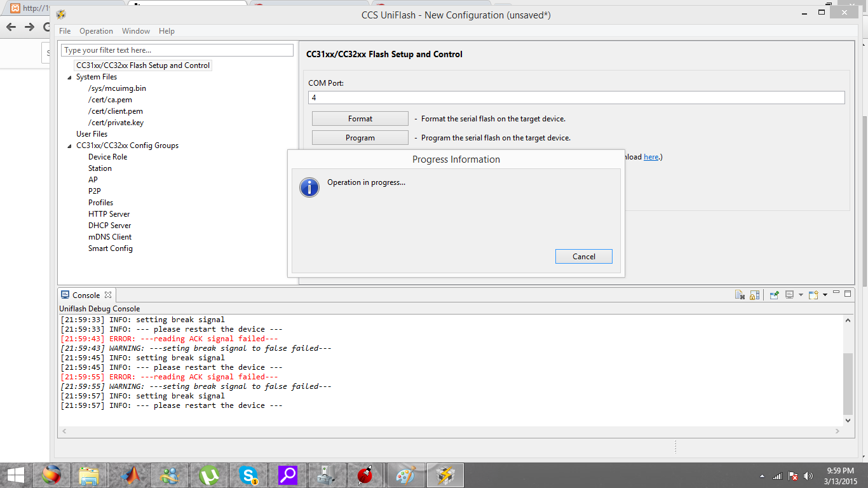
Task: Open the Windows Start button
Action: pyautogui.click(x=15, y=475)
